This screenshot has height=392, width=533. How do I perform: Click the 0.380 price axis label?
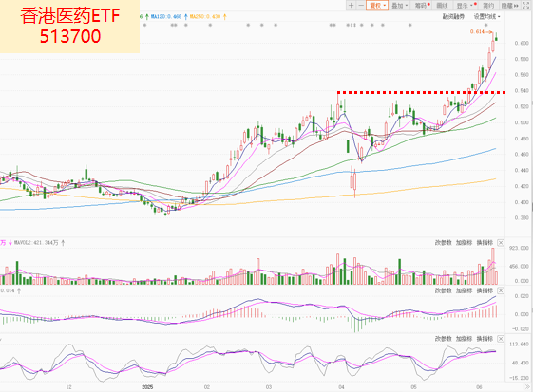[x=522, y=217]
